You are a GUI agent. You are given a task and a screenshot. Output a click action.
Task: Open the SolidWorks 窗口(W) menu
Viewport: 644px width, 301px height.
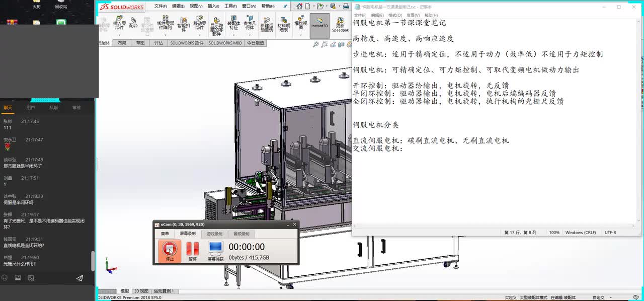coord(249,7)
